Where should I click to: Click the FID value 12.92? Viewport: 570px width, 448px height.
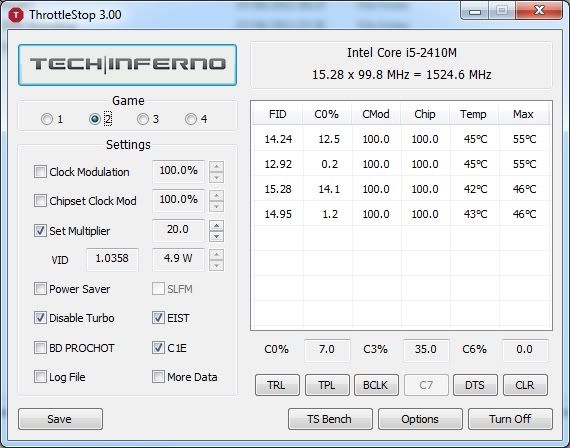[278, 164]
